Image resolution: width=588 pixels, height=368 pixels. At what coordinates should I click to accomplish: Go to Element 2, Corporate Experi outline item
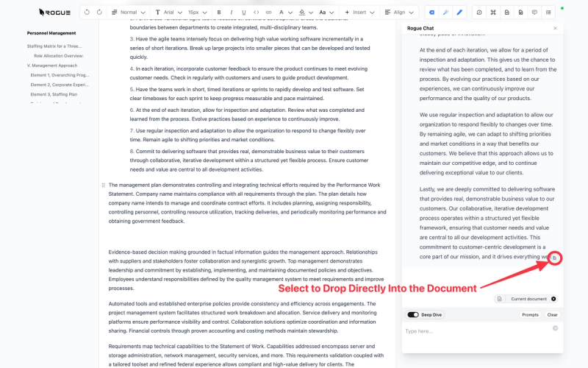[x=60, y=85]
